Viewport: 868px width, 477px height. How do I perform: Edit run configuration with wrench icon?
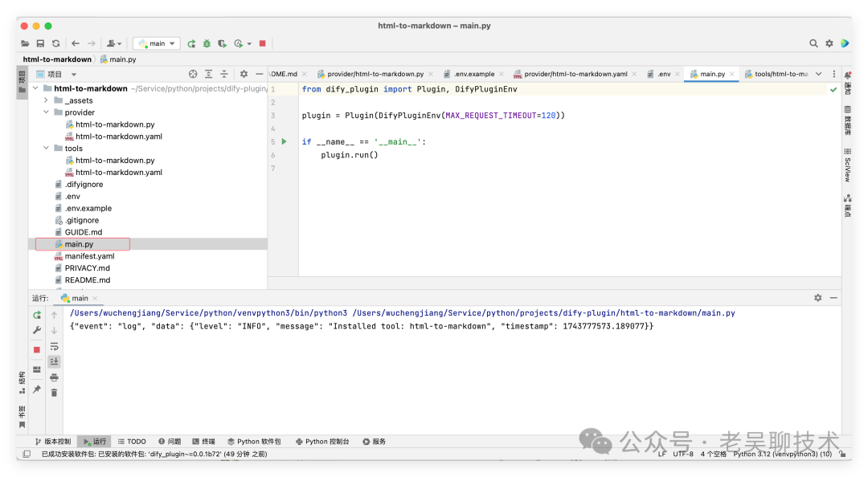pos(37,330)
